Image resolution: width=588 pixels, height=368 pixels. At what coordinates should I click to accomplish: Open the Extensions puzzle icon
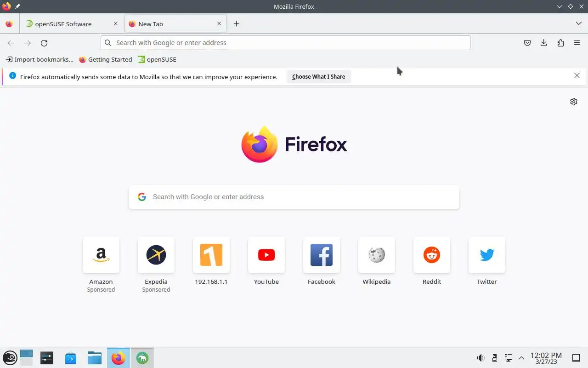560,43
